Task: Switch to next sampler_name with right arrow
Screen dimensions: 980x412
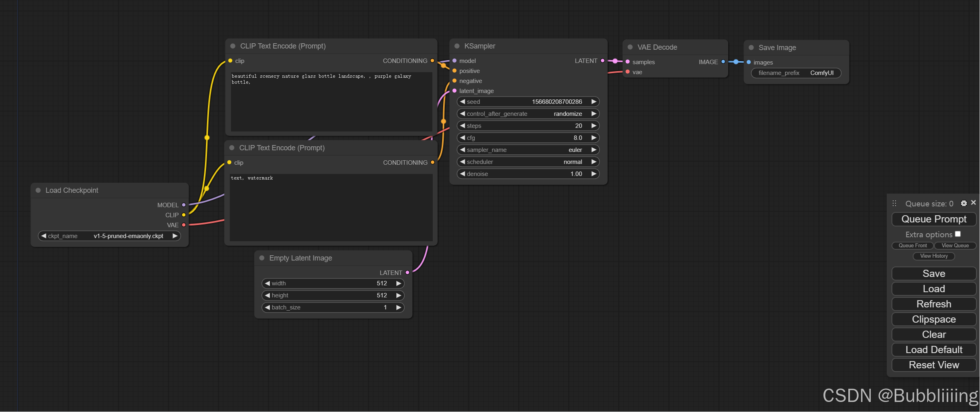Action: (x=594, y=149)
